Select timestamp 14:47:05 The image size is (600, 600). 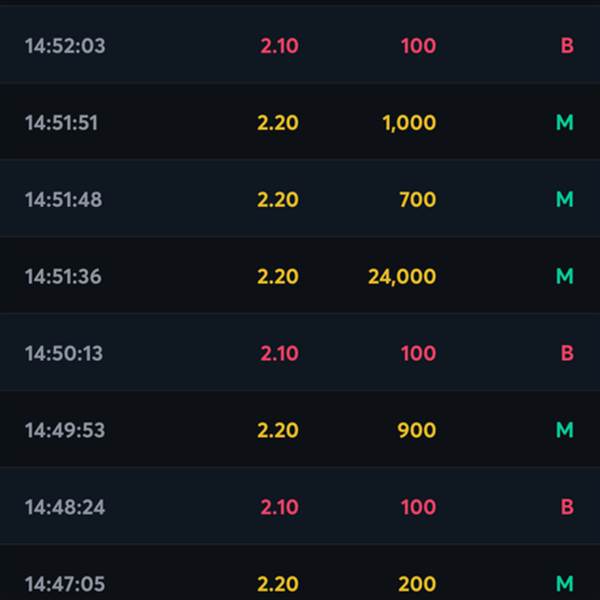pyautogui.click(x=65, y=584)
